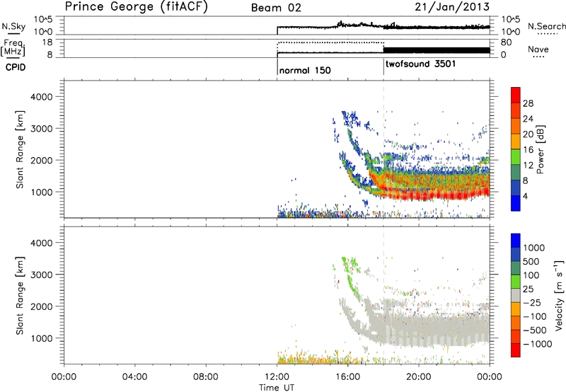The image size is (566, 392).
Task: Click the N.Search legend label
Action: coord(546,26)
